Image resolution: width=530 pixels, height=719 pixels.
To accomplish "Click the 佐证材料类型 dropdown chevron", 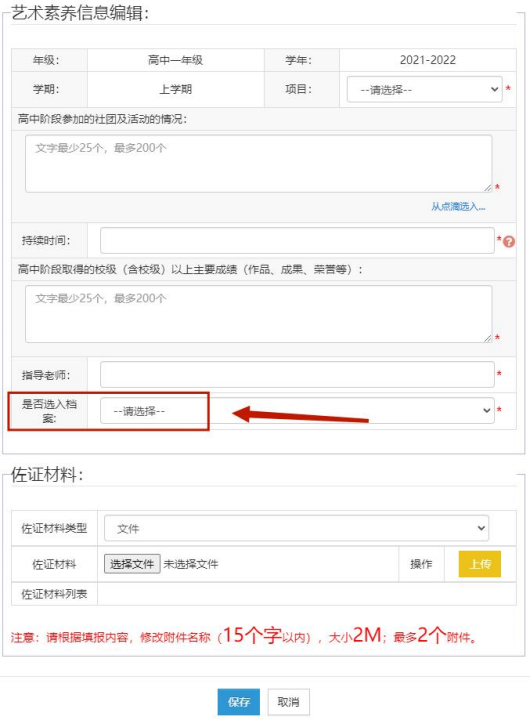I will click(x=481, y=528).
